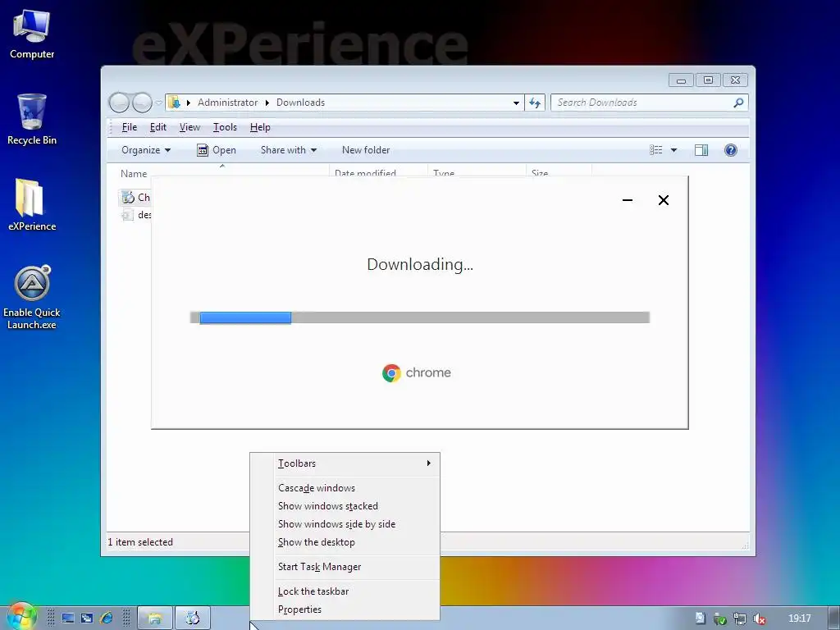Select the Ch file row in Downloads
The height and width of the screenshot is (630, 840).
tap(135, 198)
